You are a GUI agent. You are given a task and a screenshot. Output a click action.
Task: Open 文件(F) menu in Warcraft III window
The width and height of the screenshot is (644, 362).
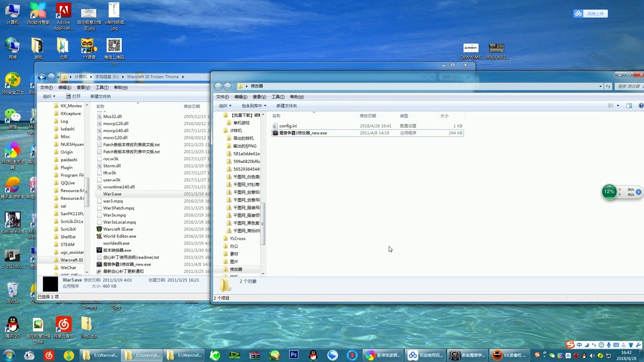tap(46, 87)
